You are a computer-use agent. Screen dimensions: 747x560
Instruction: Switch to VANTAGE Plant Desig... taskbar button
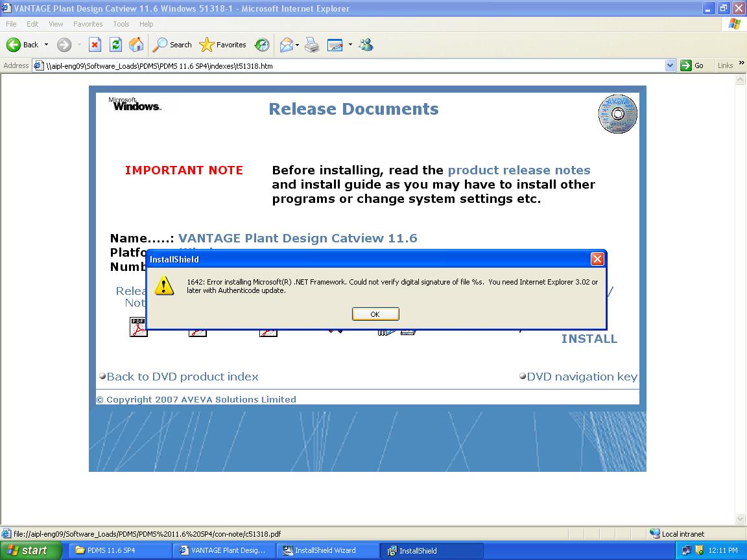224,550
